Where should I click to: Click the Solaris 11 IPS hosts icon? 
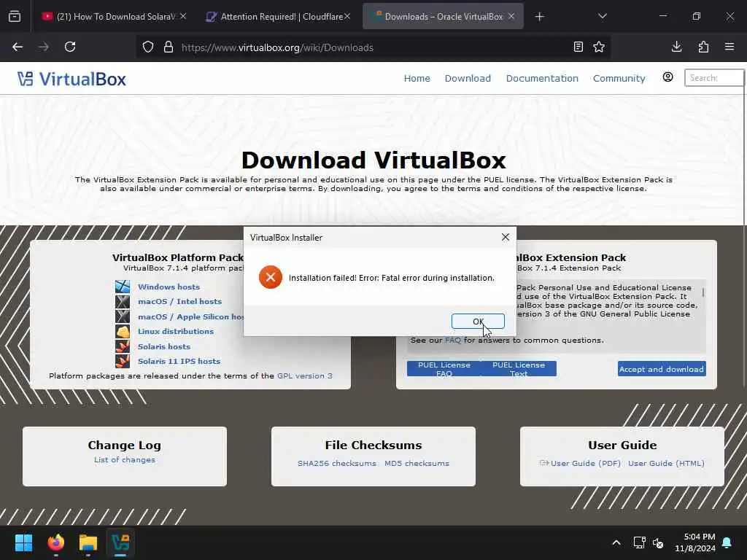[123, 361]
